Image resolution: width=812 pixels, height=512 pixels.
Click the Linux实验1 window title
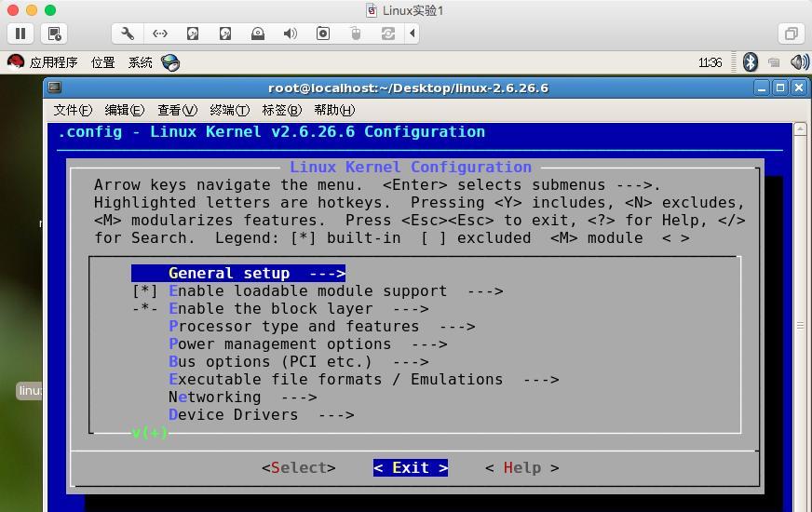[x=413, y=10]
